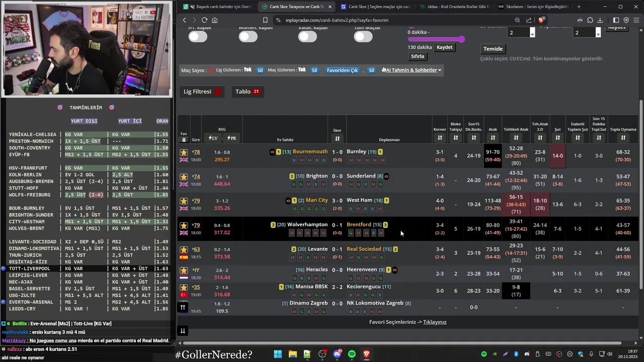Open the Tablo 21 button
The height and width of the screenshot is (362, 644).
pos(248,92)
